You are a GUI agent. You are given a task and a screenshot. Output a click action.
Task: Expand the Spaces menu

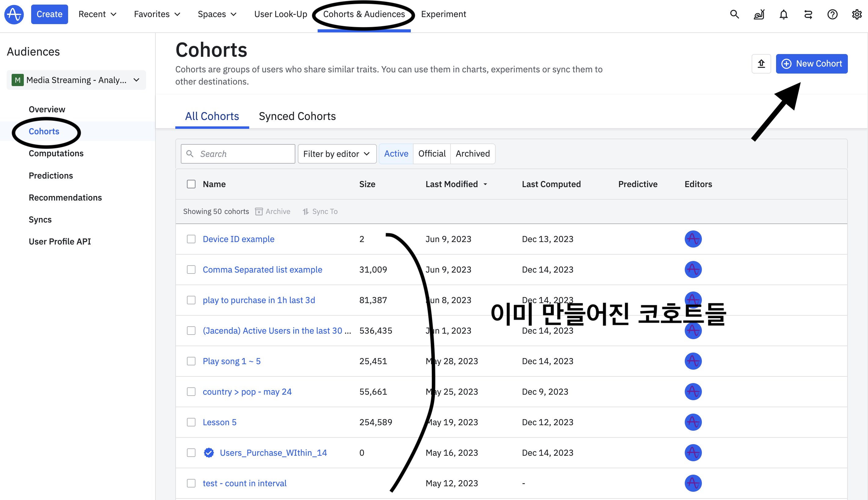[x=217, y=14]
